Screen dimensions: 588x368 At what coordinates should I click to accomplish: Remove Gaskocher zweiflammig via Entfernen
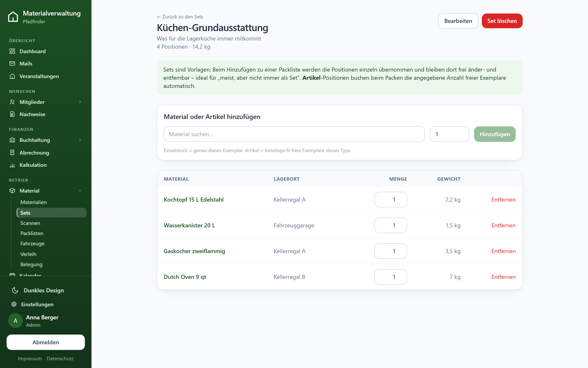click(x=503, y=251)
